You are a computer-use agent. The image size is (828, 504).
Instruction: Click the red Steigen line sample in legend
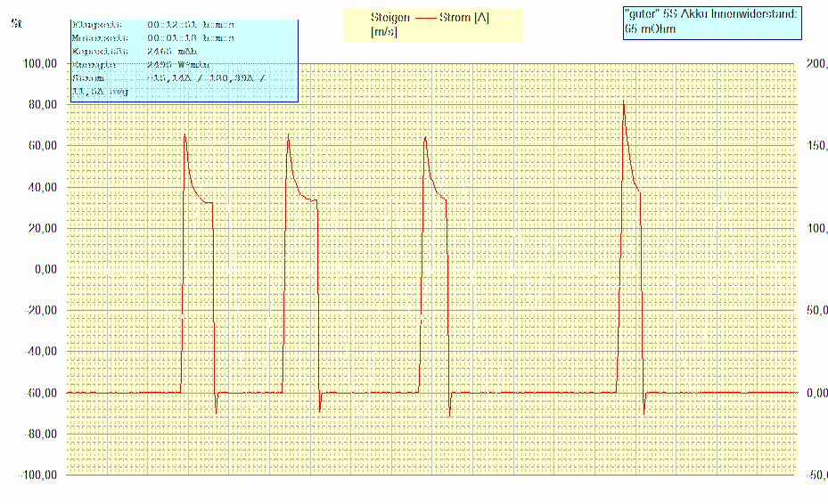coord(427,17)
